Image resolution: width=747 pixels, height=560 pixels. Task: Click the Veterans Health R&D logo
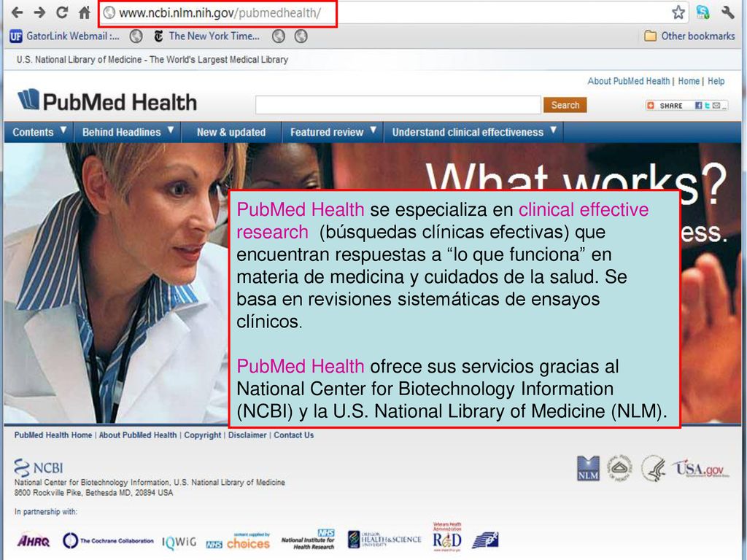point(447,537)
